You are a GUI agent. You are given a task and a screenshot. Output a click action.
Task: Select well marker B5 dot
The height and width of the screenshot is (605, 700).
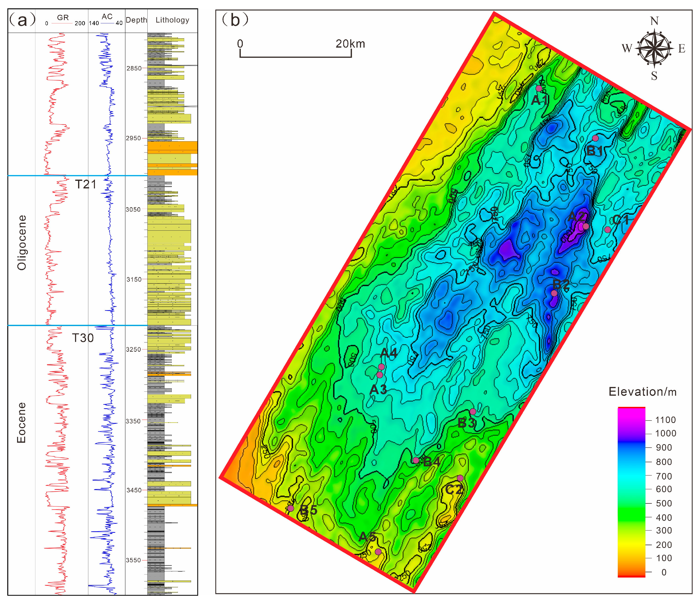point(291,508)
